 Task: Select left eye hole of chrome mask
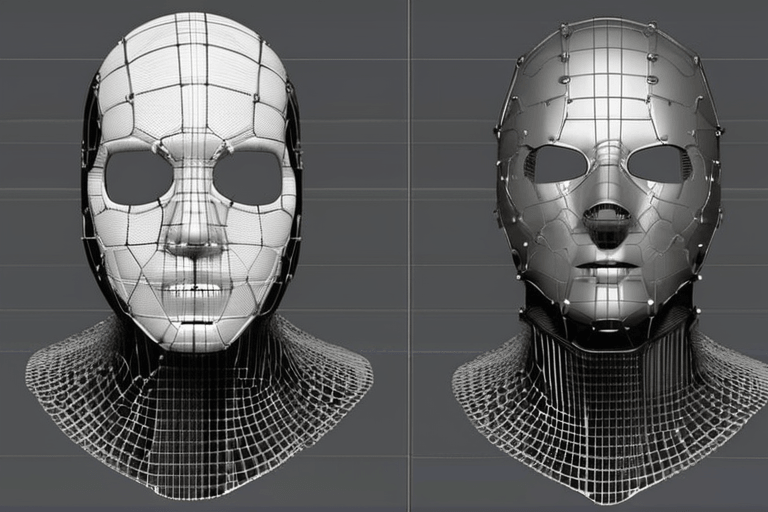pos(559,163)
